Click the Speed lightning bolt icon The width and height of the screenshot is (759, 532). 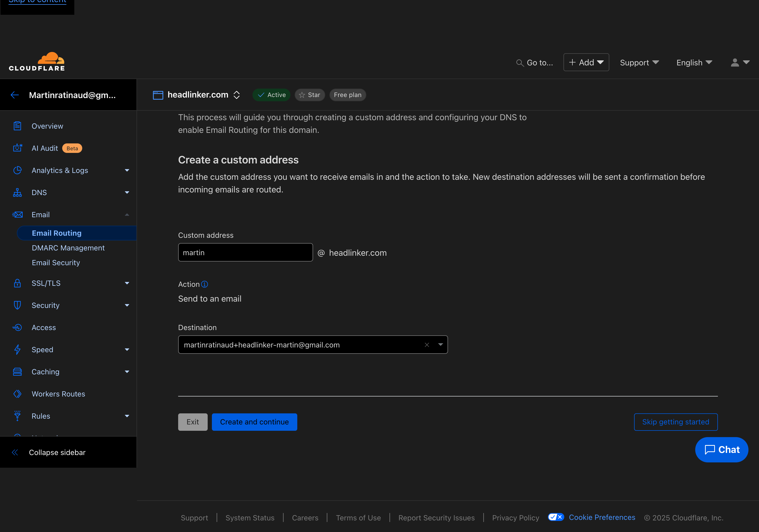coord(17,350)
